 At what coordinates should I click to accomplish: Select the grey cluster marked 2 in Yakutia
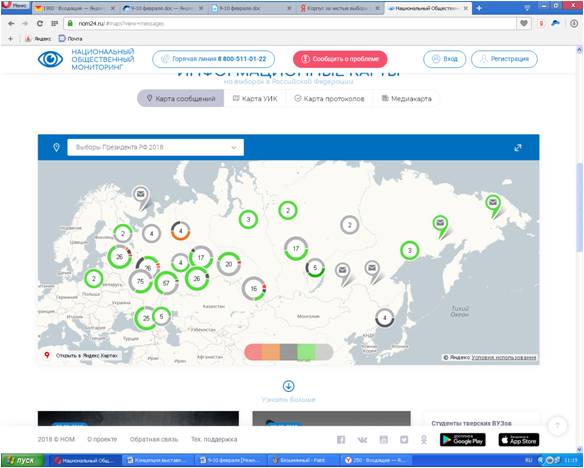pos(349,225)
